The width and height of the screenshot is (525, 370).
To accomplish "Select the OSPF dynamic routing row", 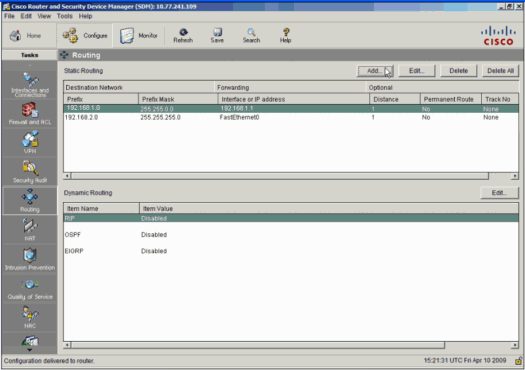I will click(291, 234).
